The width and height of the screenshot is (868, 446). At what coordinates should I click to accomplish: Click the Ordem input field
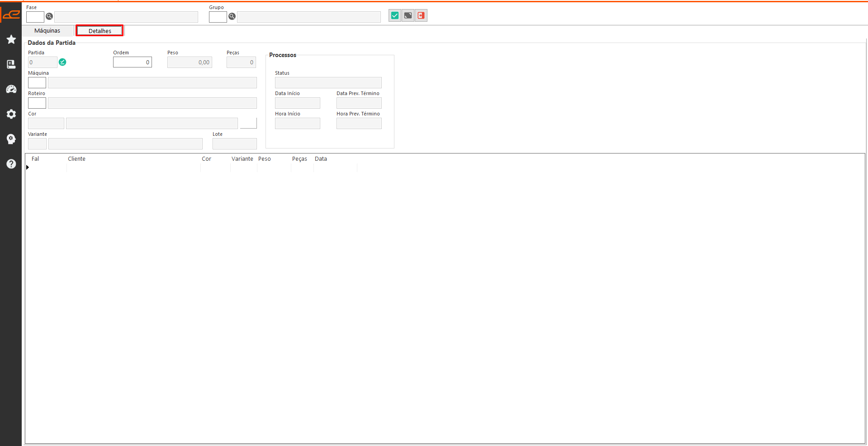pos(132,62)
